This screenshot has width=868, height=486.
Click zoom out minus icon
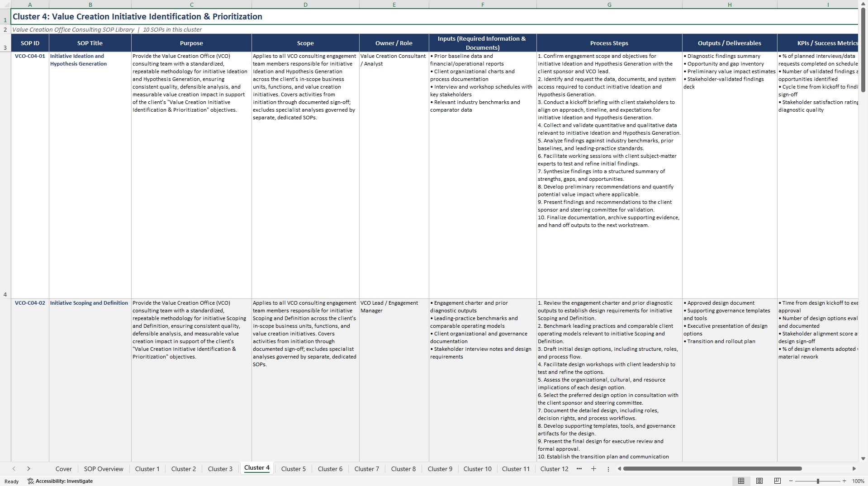tap(791, 481)
